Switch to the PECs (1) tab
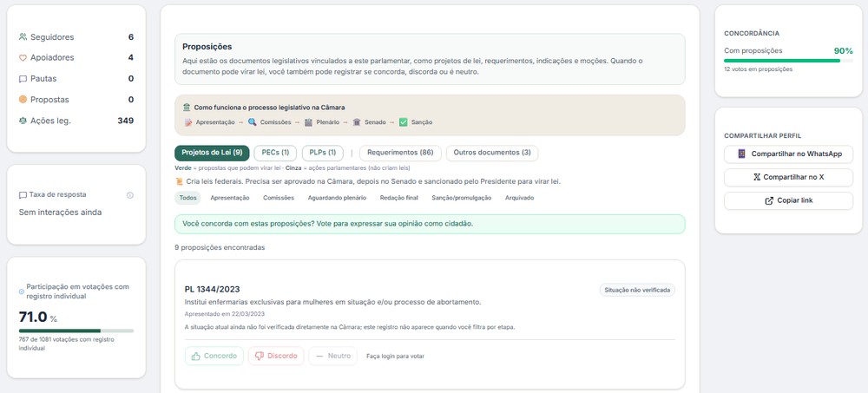 click(x=275, y=153)
